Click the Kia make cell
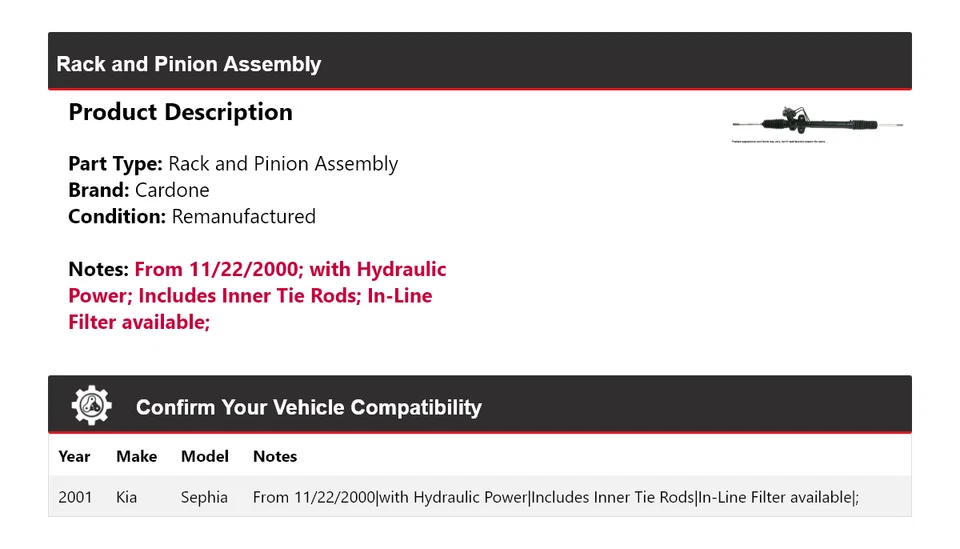This screenshot has height=549, width=960. click(x=127, y=497)
